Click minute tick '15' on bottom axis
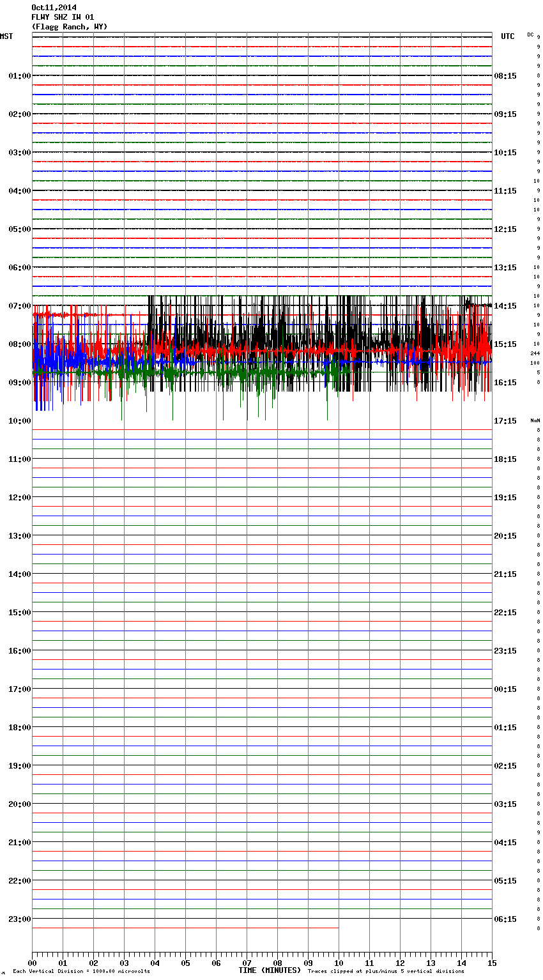 (x=492, y=963)
